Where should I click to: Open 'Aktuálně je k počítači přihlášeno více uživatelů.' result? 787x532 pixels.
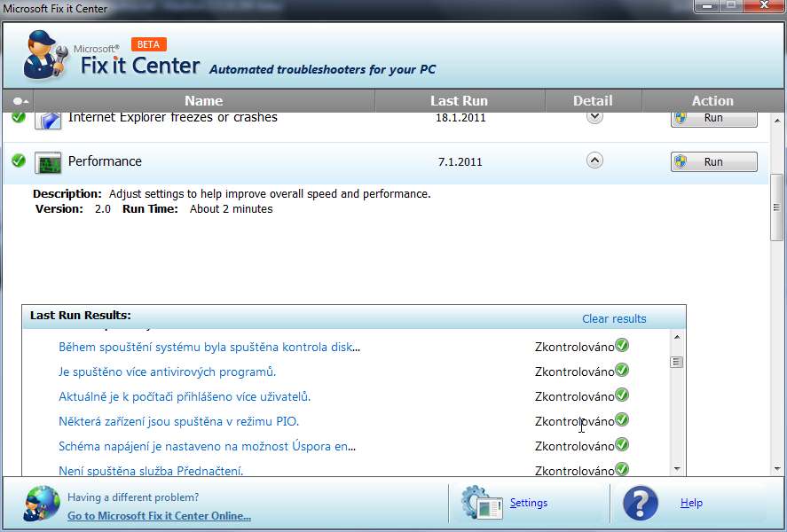pos(185,396)
